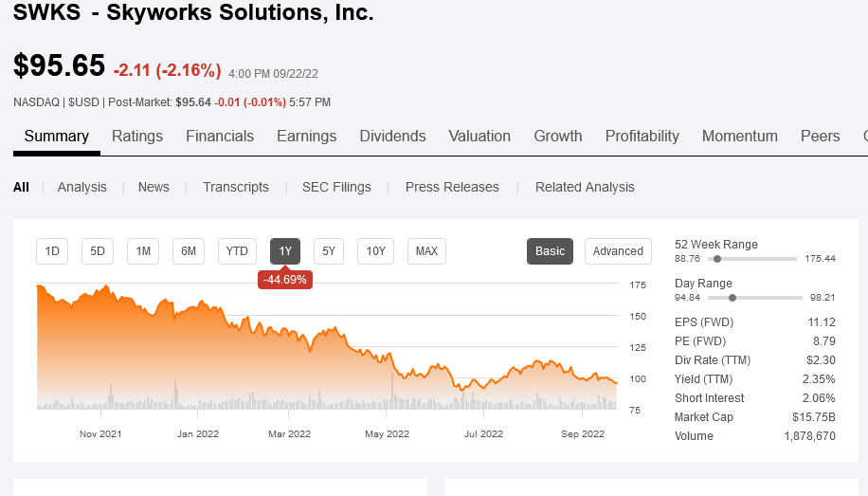Show Transcripts in the feed filter

point(236,187)
